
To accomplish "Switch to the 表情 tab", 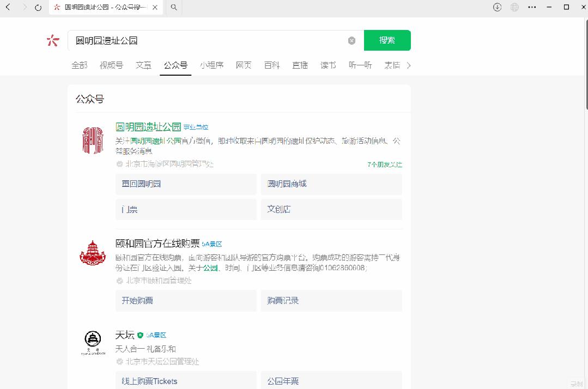I will click(392, 65).
